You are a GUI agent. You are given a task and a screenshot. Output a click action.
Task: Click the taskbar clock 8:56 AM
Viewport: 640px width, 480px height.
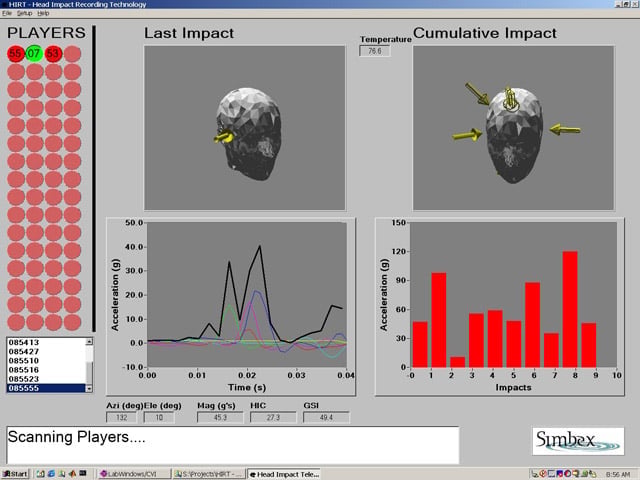click(618, 474)
